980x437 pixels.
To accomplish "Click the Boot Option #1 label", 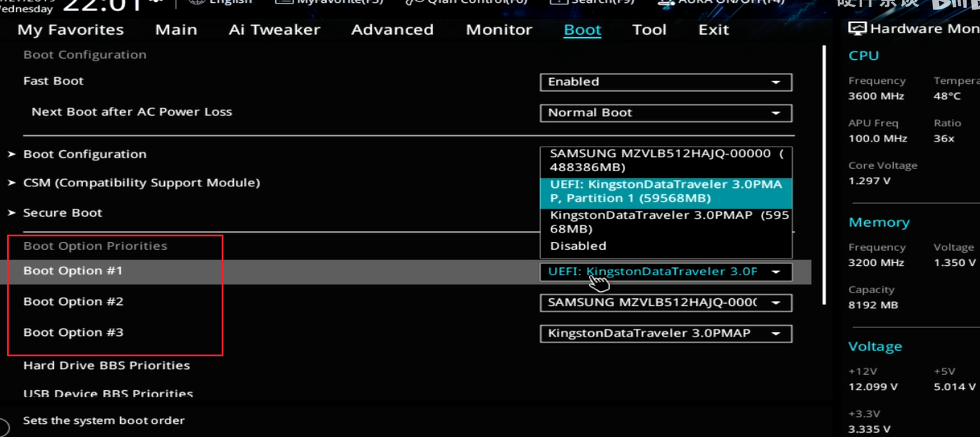I will [73, 271].
